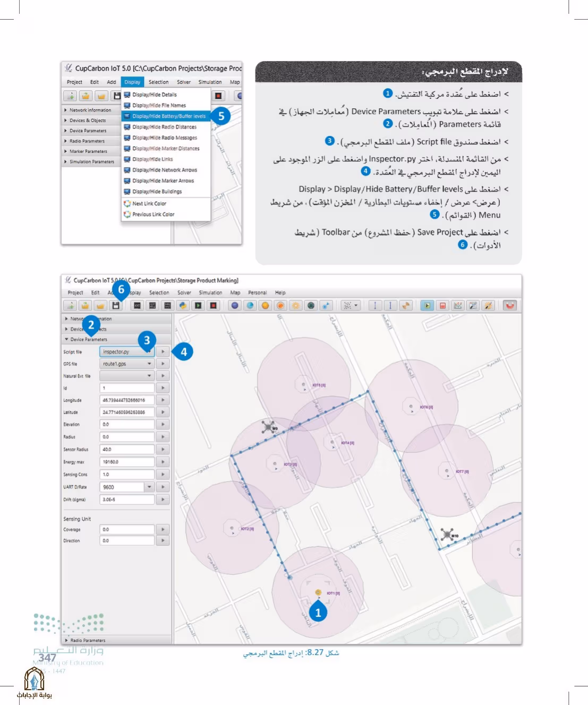Click the yellow sun-shaped icon in lower toolbar

tap(296, 305)
